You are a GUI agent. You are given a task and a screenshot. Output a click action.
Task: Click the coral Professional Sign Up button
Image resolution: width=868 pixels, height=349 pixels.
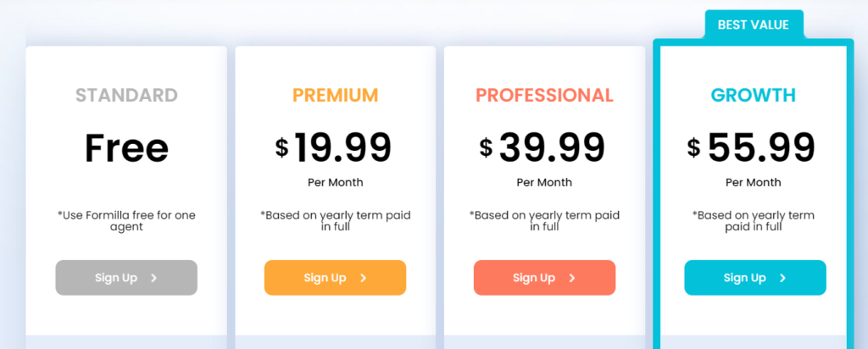click(x=544, y=278)
